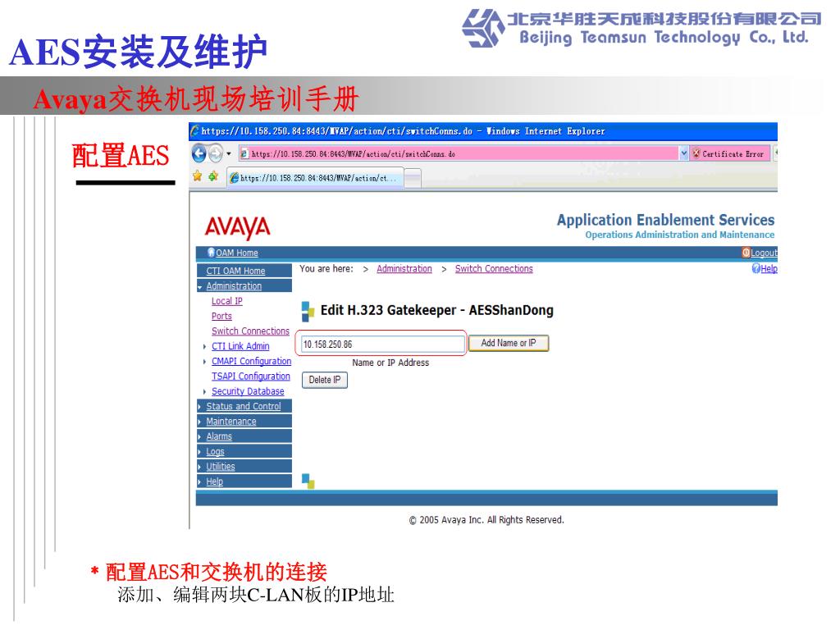Click the Help question mark icon
This screenshot has height=630, width=840.
tap(756, 268)
